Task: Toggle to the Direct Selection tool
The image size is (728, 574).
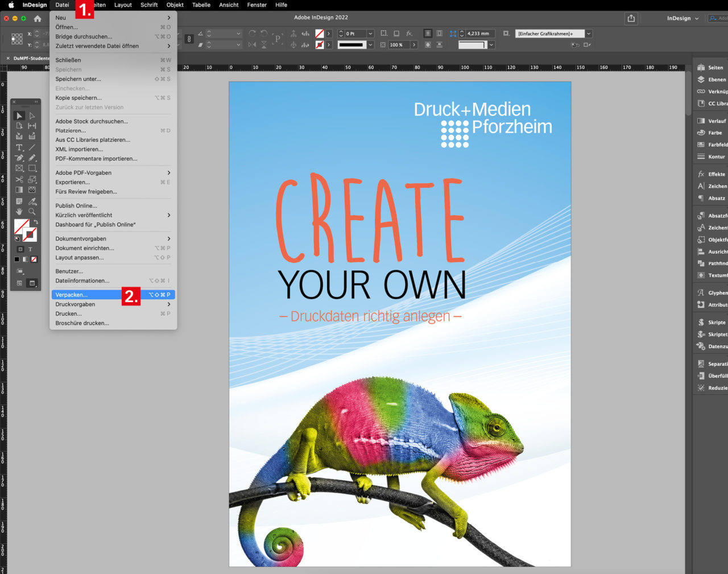Action: pos(31,115)
